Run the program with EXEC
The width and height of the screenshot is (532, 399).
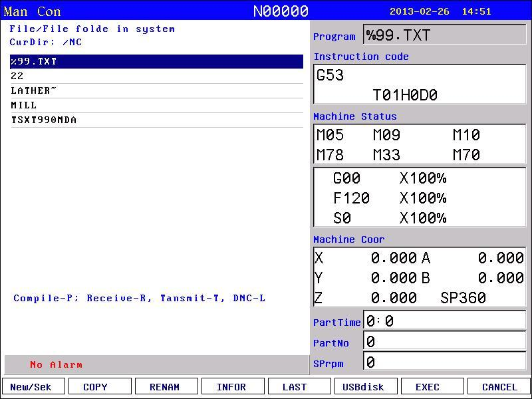(x=432, y=387)
